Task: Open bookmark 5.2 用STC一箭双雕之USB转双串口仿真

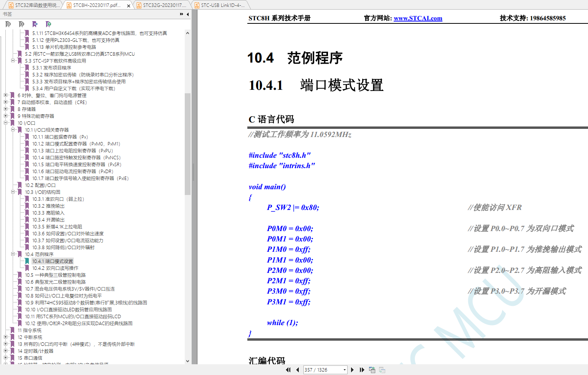Action: click(80, 54)
